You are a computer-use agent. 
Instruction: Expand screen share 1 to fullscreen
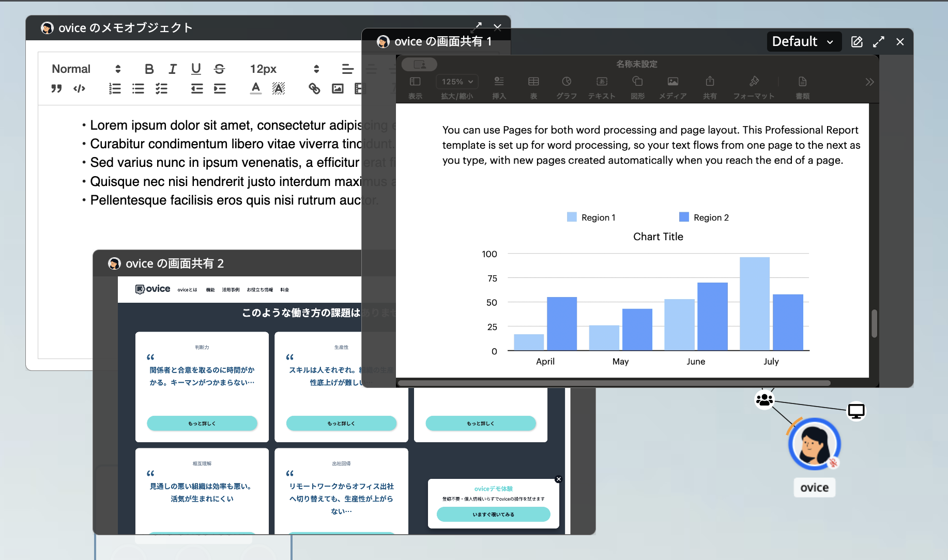pyautogui.click(x=879, y=42)
